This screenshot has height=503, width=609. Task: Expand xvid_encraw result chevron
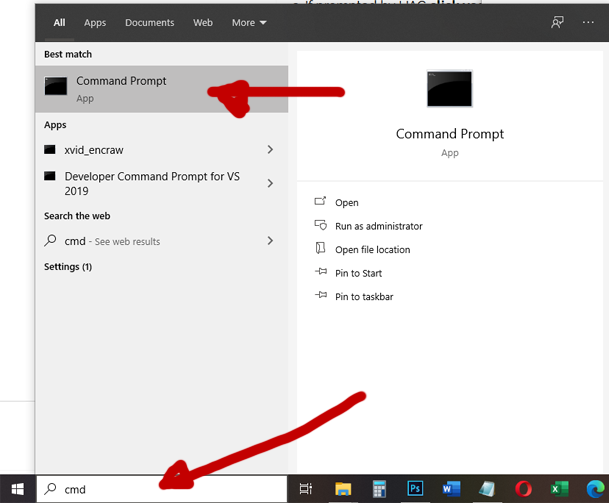pyautogui.click(x=270, y=150)
